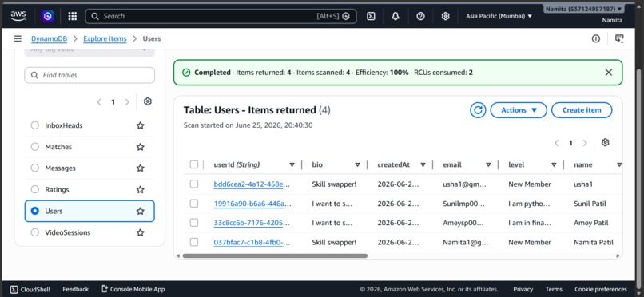Sort by level column arrow

click(x=554, y=165)
